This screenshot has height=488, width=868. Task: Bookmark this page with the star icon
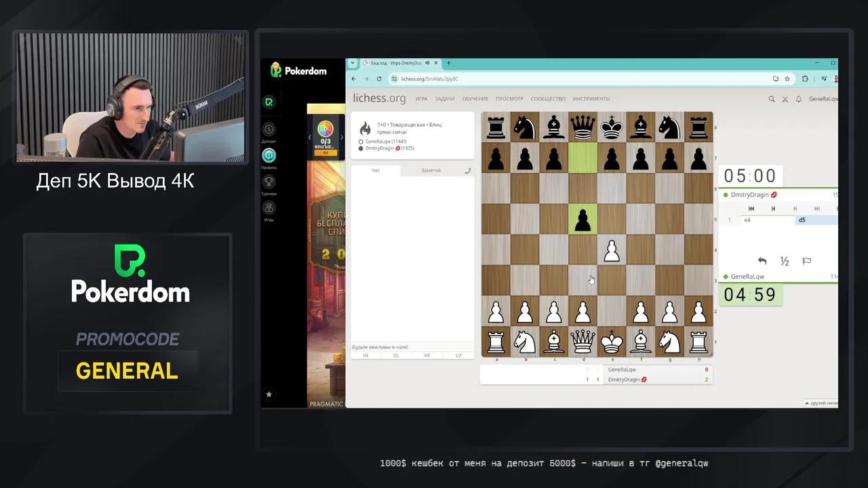[x=787, y=79]
